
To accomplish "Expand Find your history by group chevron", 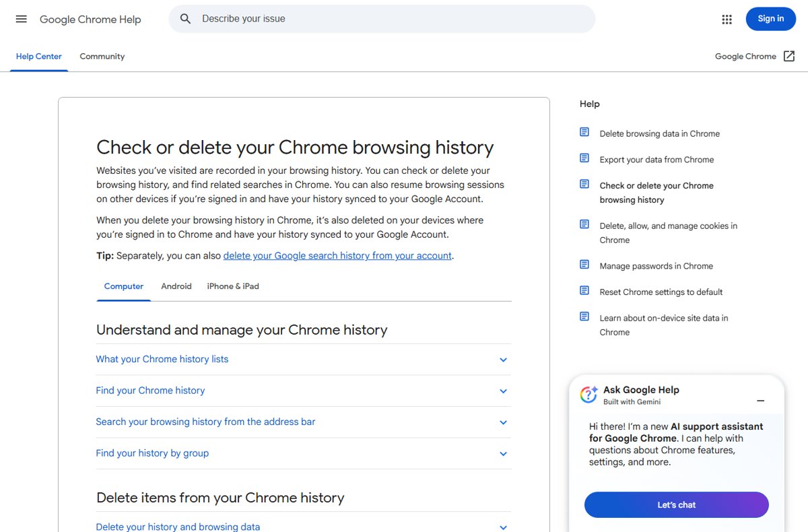I will [x=503, y=454].
